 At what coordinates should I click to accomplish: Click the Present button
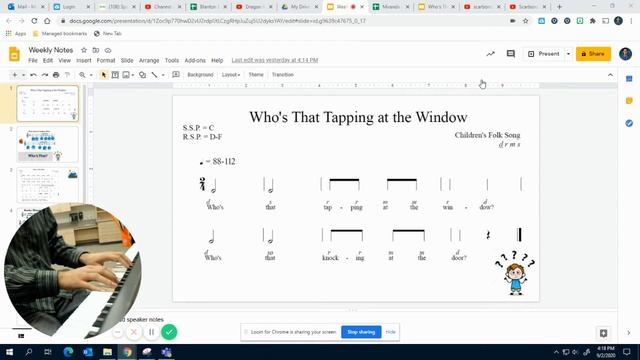[544, 54]
